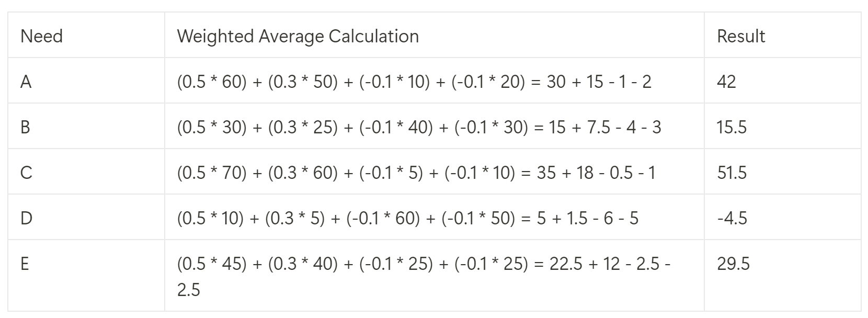868x318 pixels.
Task: Select the Need E cell
Action: 86,276
